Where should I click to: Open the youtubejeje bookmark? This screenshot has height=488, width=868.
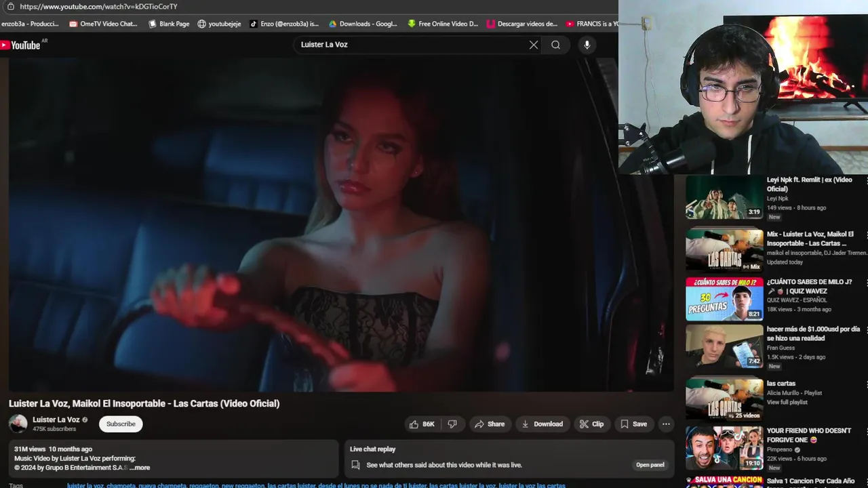219,24
